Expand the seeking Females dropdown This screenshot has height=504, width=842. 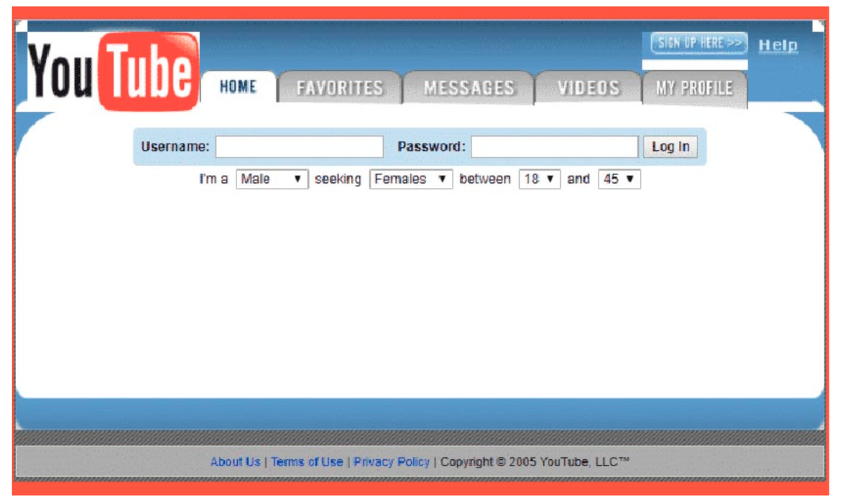pyautogui.click(x=411, y=179)
